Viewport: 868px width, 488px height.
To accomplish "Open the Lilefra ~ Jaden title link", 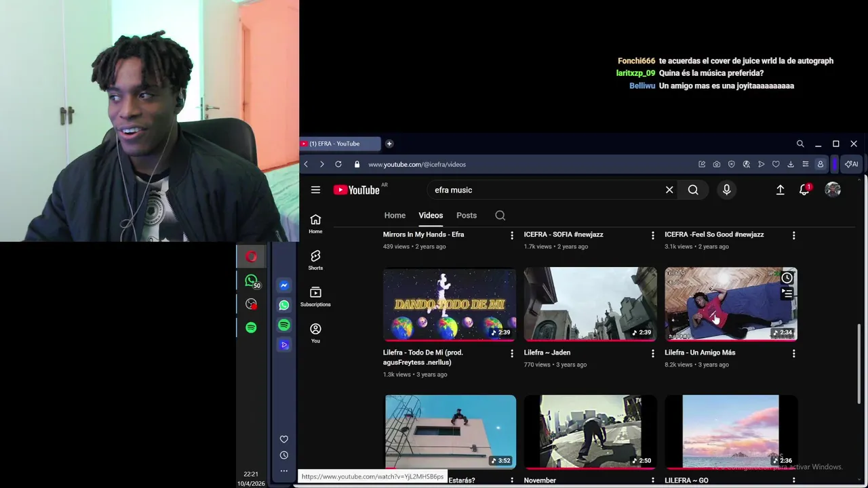I will tap(547, 352).
